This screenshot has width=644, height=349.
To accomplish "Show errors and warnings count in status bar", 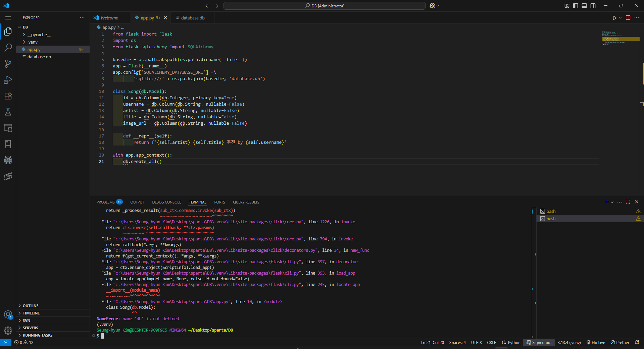I will click(x=24, y=343).
